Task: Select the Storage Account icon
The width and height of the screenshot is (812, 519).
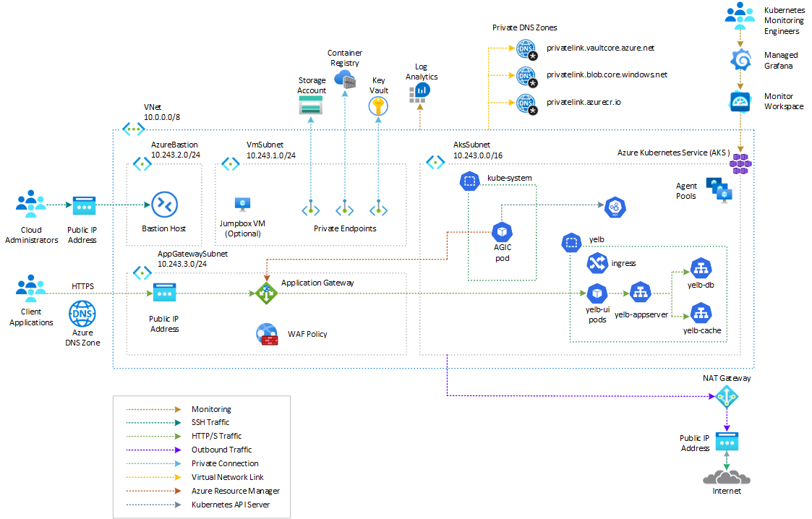Action: pos(311,106)
